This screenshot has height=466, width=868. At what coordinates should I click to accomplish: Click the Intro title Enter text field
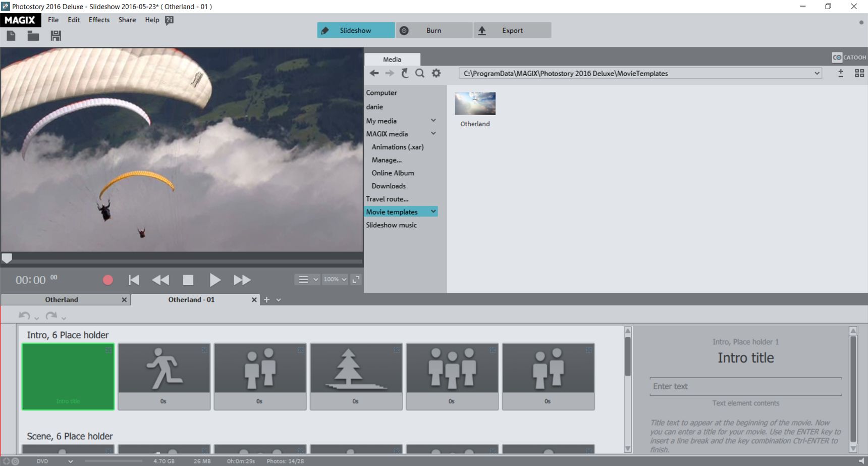(x=746, y=386)
